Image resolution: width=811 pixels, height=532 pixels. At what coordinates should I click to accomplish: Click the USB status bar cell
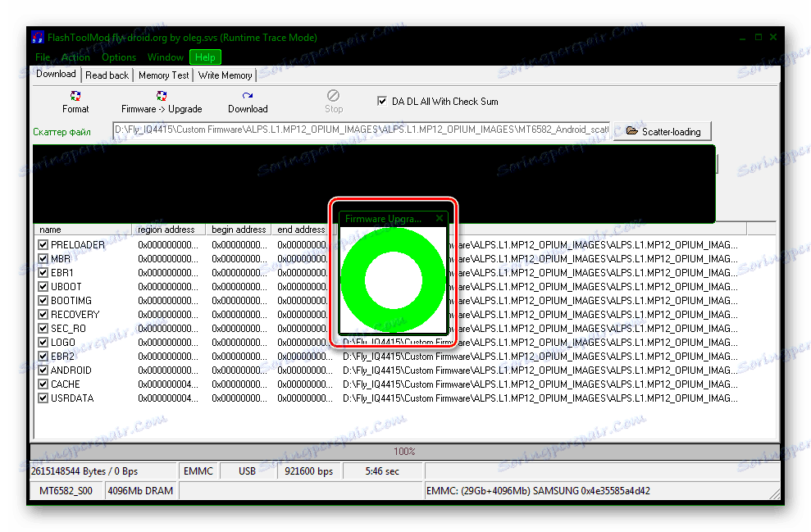[247, 471]
